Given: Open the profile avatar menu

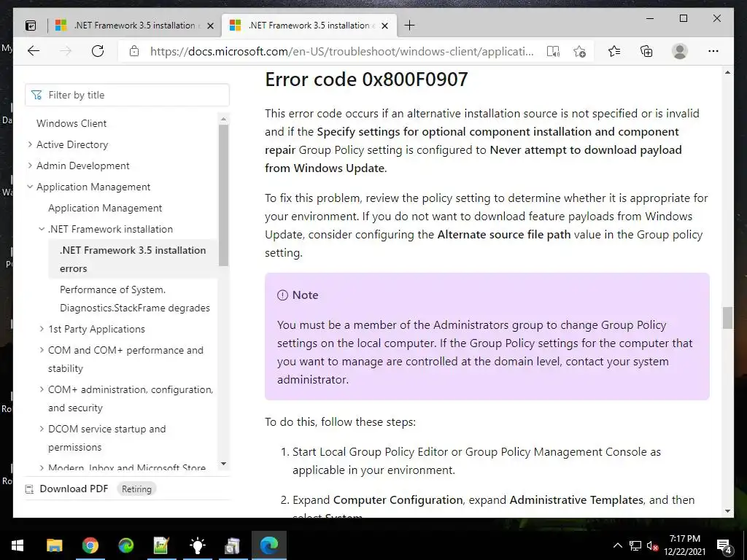Looking at the screenshot, I should click(x=680, y=51).
